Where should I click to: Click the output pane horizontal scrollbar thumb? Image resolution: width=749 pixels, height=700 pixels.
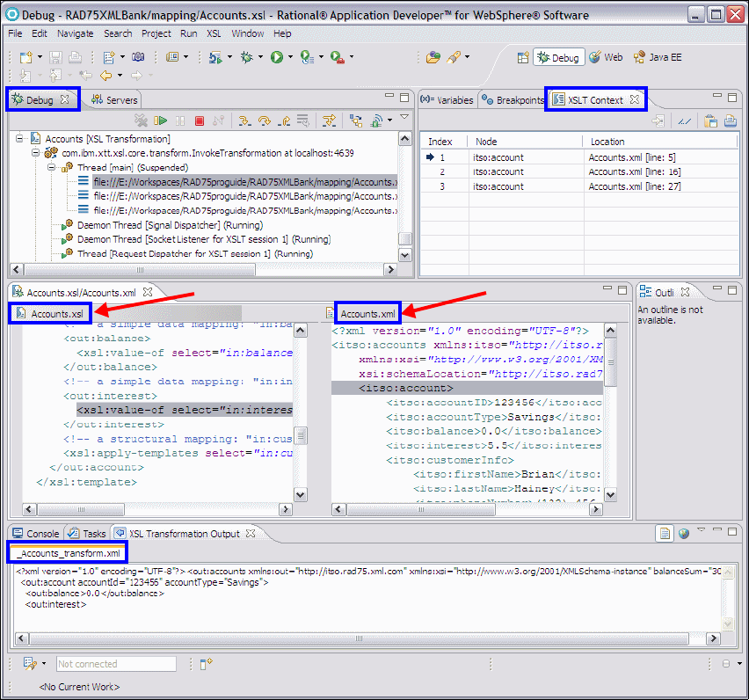[360, 638]
